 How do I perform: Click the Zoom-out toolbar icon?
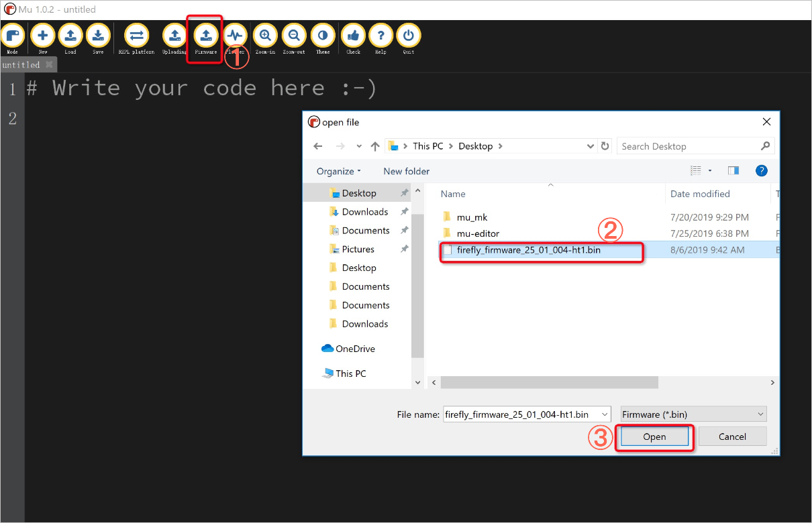pyautogui.click(x=294, y=36)
